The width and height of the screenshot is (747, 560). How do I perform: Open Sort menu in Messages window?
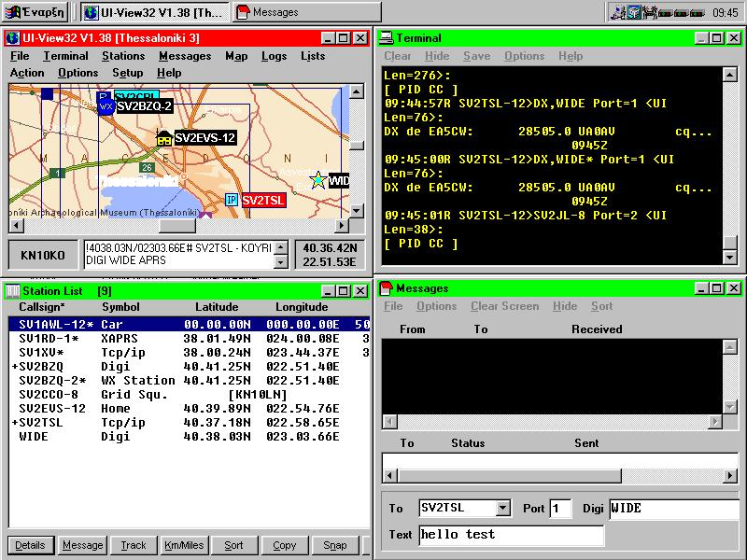(x=602, y=306)
